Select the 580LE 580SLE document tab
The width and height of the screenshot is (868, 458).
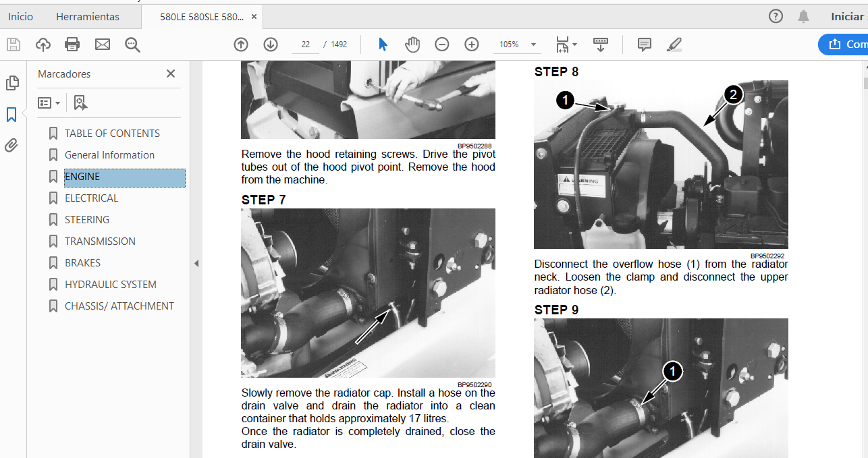[202, 16]
